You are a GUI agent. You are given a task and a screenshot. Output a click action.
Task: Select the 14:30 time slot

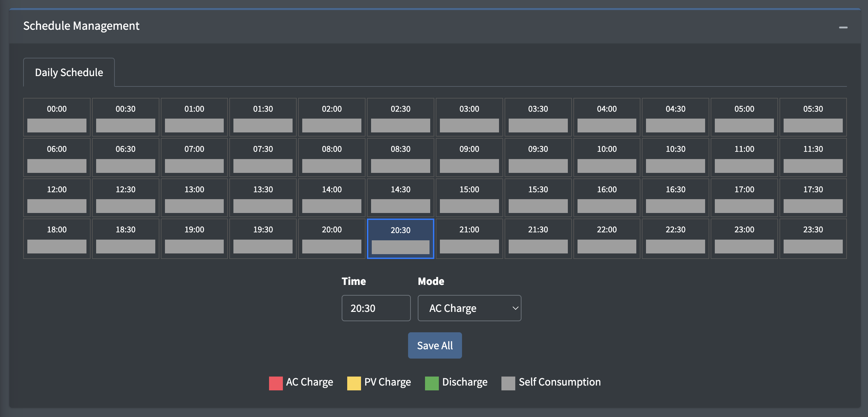coord(400,198)
